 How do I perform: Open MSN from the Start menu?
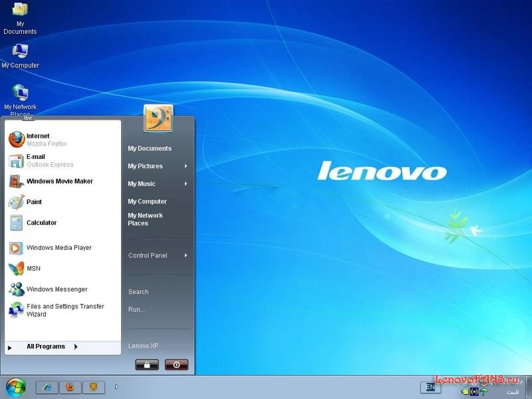point(33,269)
